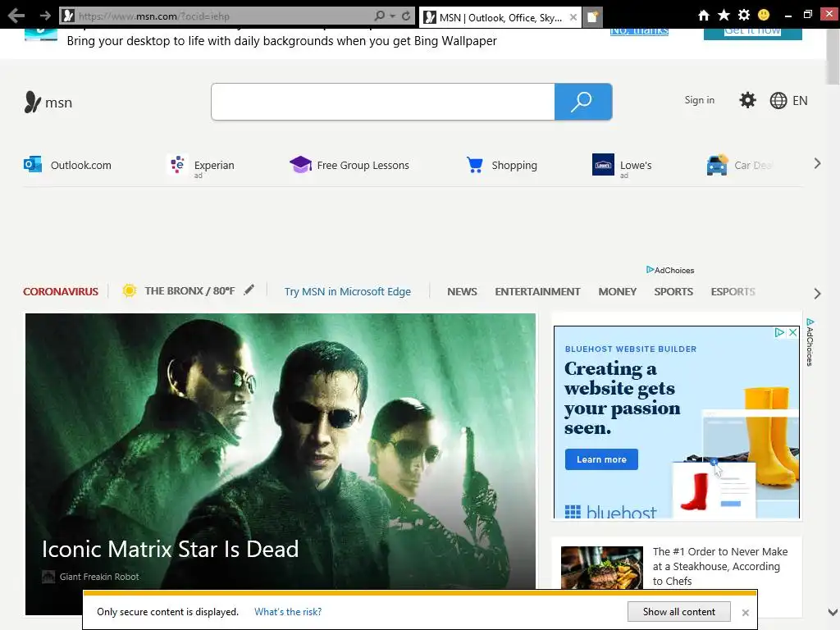Image resolution: width=840 pixels, height=630 pixels.
Task: Click Learn more in Bluehost ad
Action: coord(601,459)
